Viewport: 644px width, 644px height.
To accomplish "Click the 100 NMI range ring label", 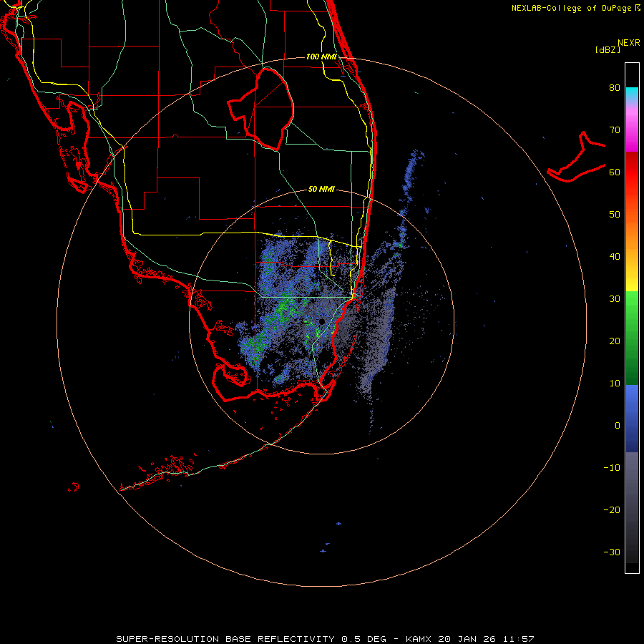I will click(321, 57).
